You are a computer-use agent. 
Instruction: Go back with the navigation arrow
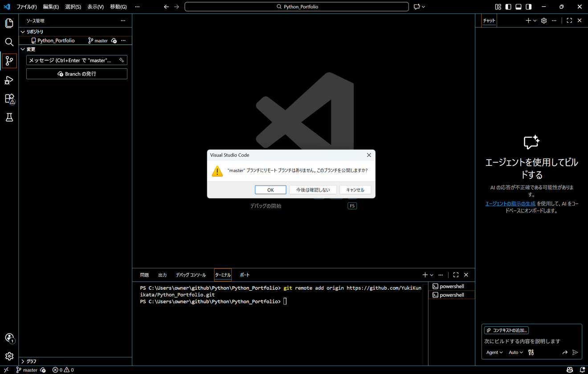pos(166,7)
